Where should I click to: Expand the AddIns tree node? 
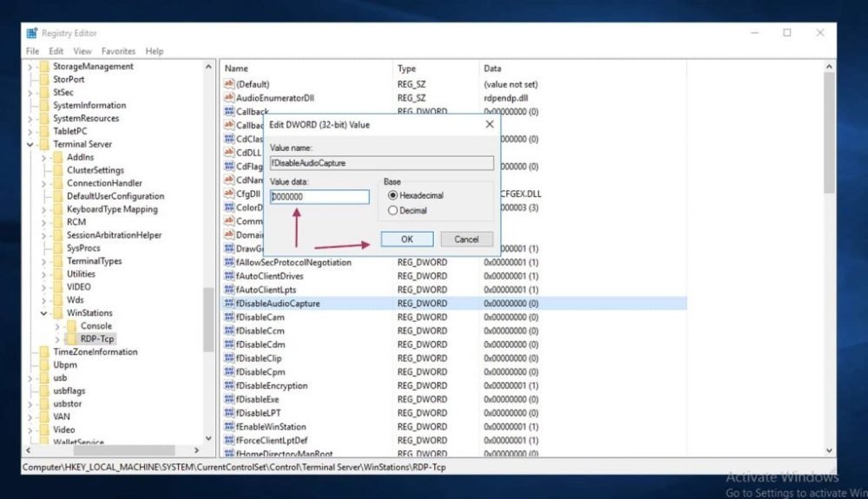click(x=44, y=157)
